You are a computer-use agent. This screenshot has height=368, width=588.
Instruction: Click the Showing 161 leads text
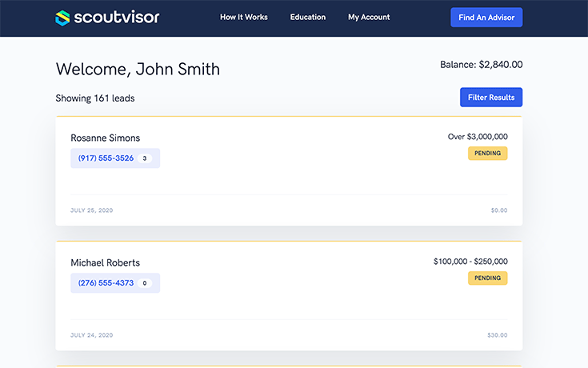click(x=95, y=98)
